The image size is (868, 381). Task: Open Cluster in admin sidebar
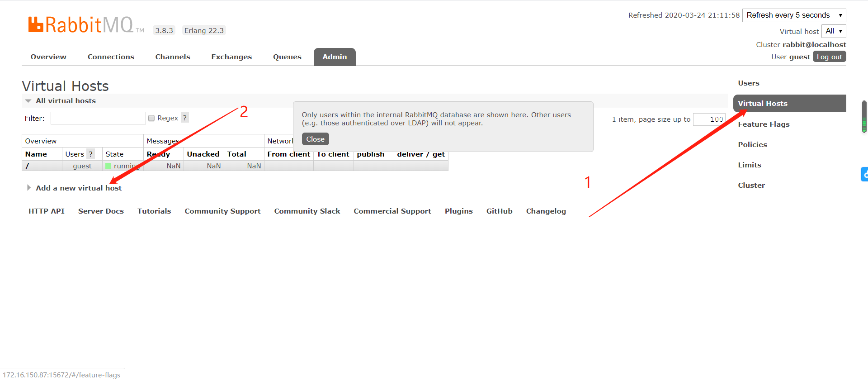tap(751, 186)
